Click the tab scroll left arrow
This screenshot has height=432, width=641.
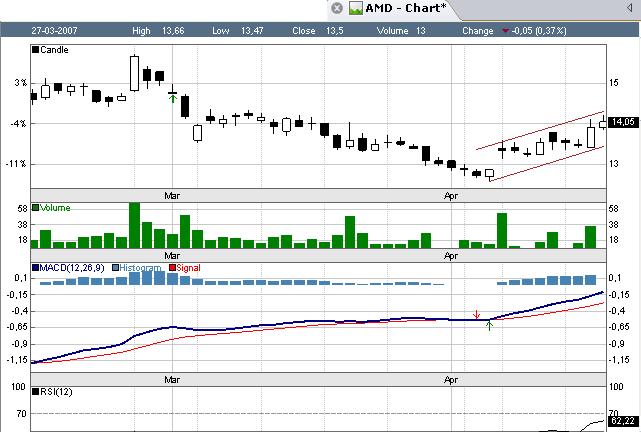click(x=629, y=8)
